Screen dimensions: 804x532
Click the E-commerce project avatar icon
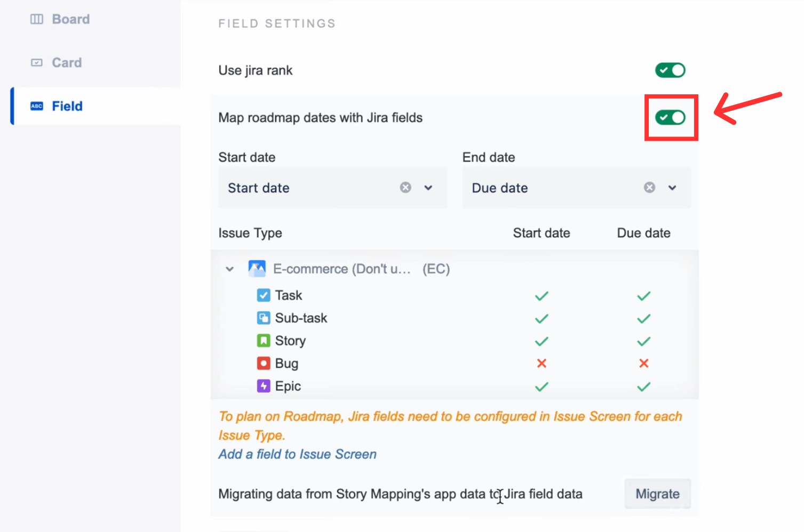(257, 269)
